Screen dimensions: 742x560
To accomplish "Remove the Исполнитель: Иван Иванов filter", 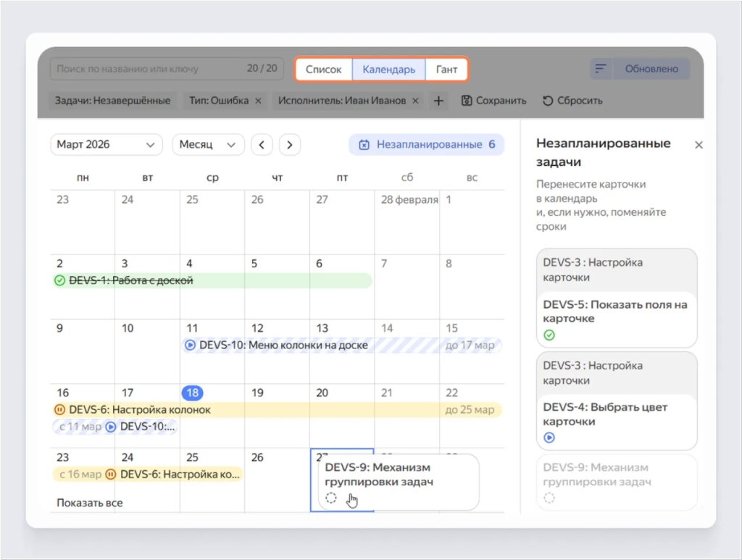I will 415,101.
